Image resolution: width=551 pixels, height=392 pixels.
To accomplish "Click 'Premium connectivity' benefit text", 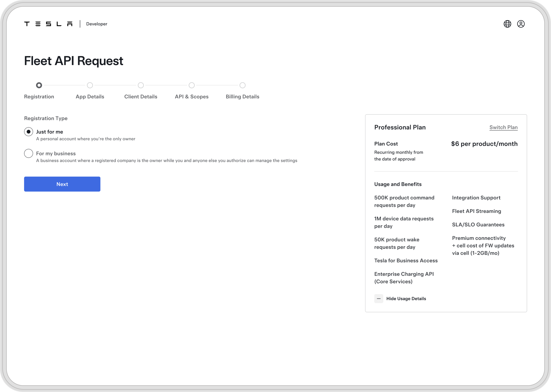I will [483, 246].
